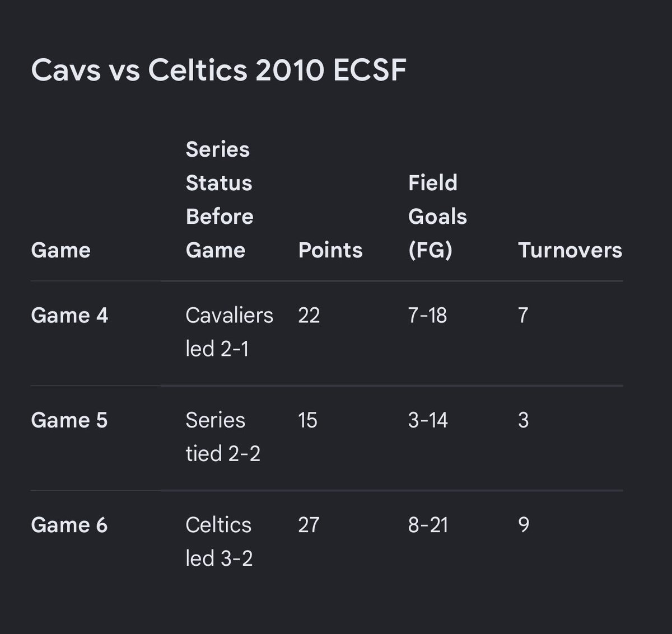The image size is (672, 634).
Task: Select the 3-14 field goals cell
Action: tap(428, 420)
